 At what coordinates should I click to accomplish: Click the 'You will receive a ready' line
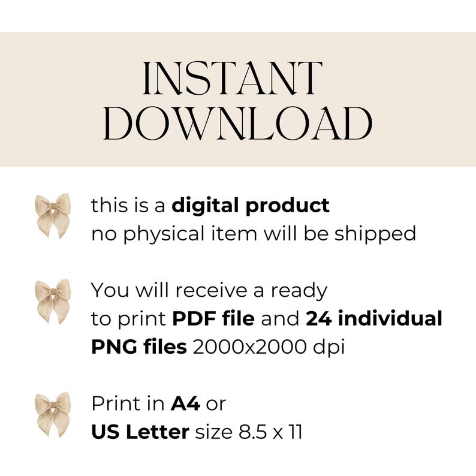pos(209,291)
